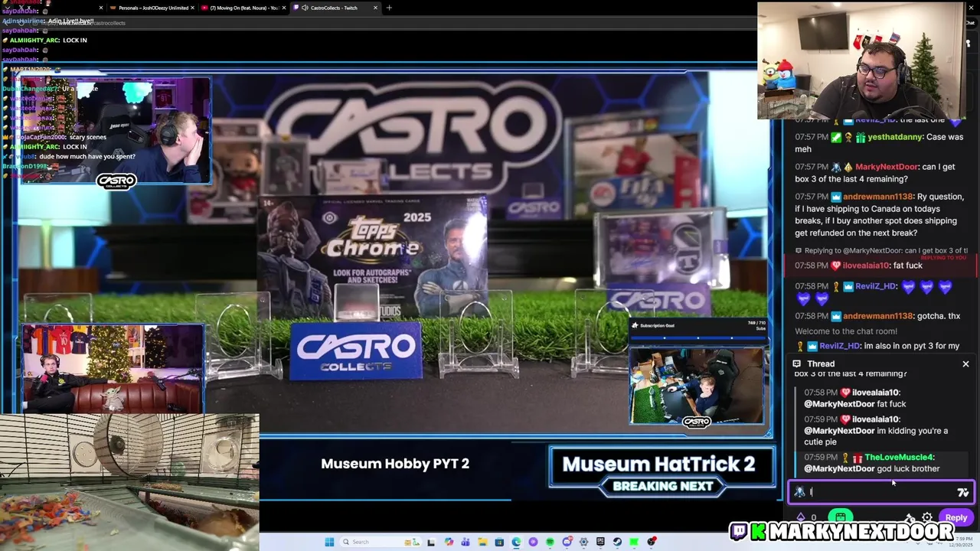This screenshot has height=551, width=980.
Task: Click the Subscription Goal progress bar
Action: (698, 337)
